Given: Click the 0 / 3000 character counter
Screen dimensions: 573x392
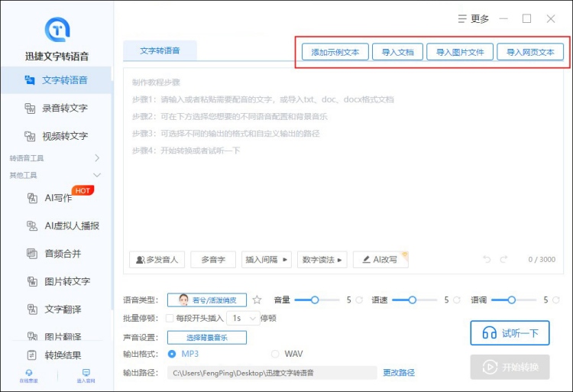Looking at the screenshot, I should 542,259.
